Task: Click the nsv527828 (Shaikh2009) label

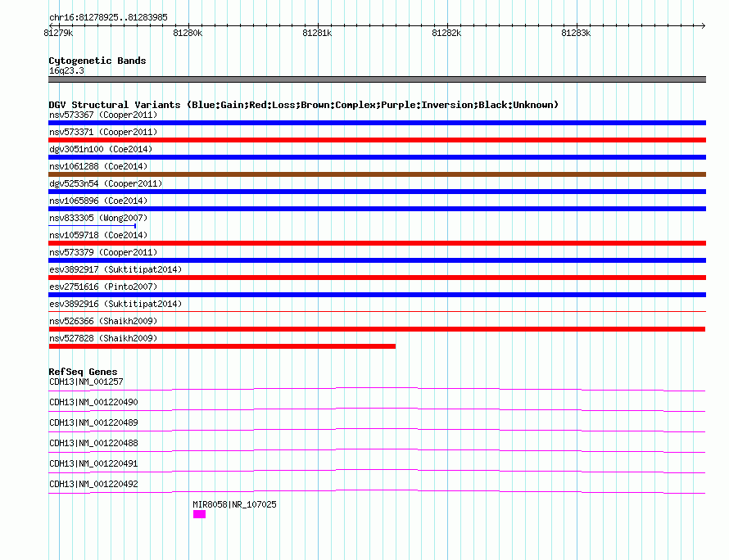Action: 103,338
